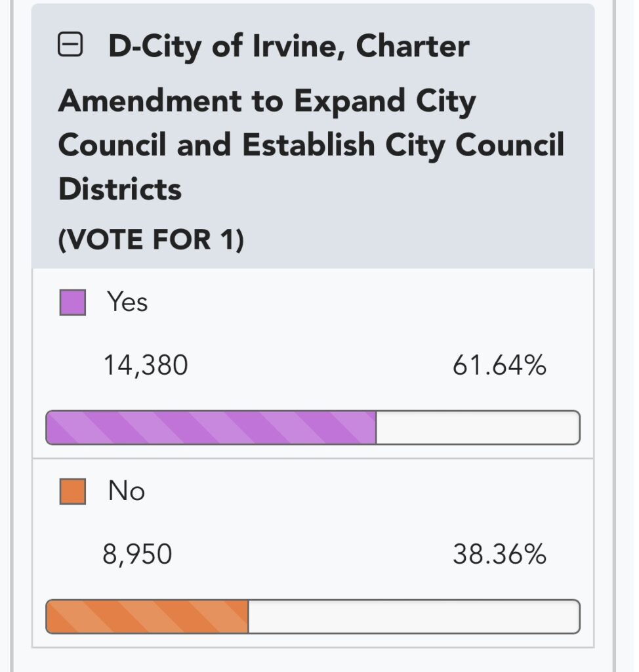639x672 pixels.
Task: Click 'Council and Establish City Council' heading line
Action: tap(311, 145)
